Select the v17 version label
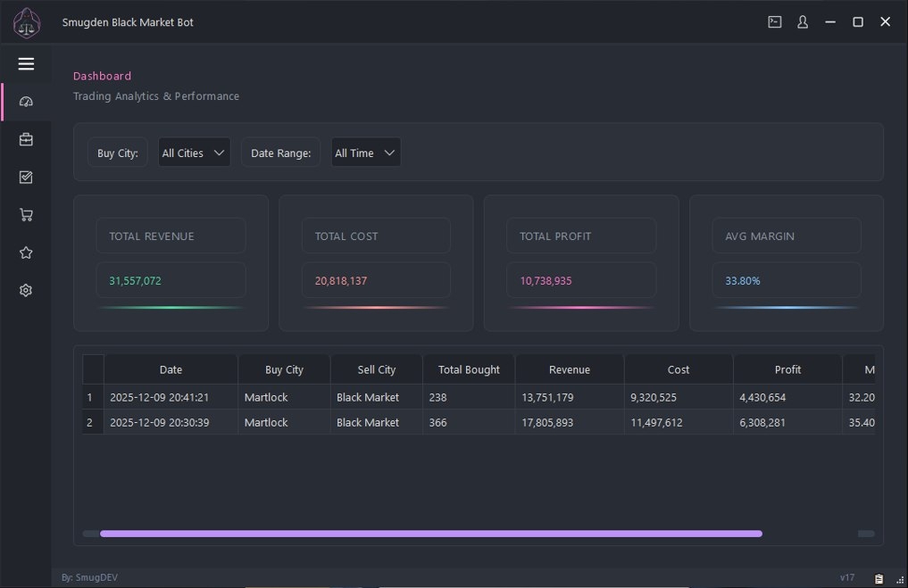908x588 pixels. coord(847,577)
